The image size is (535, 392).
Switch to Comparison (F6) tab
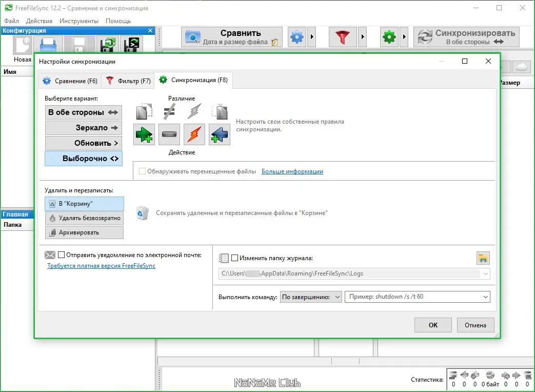coord(70,81)
